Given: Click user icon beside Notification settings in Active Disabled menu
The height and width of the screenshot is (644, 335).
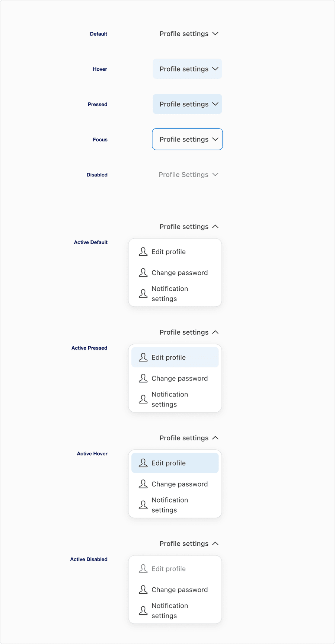Looking at the screenshot, I should tap(143, 610).
